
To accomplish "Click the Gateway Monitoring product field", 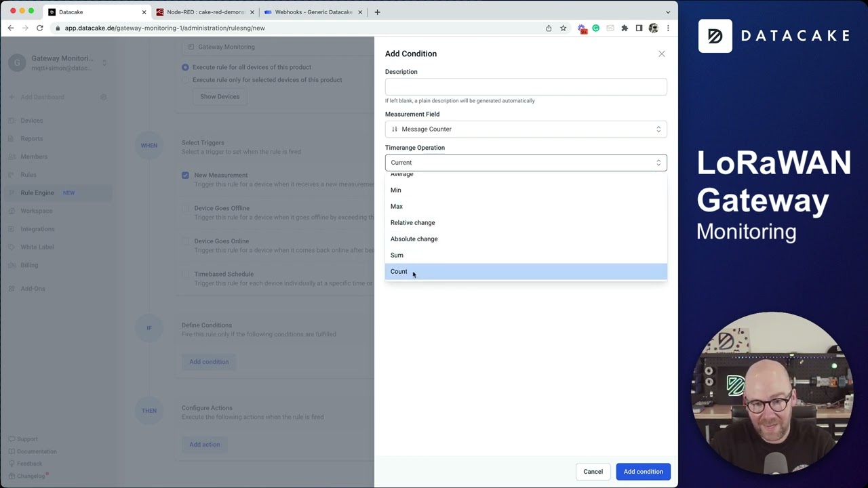I will (x=278, y=47).
